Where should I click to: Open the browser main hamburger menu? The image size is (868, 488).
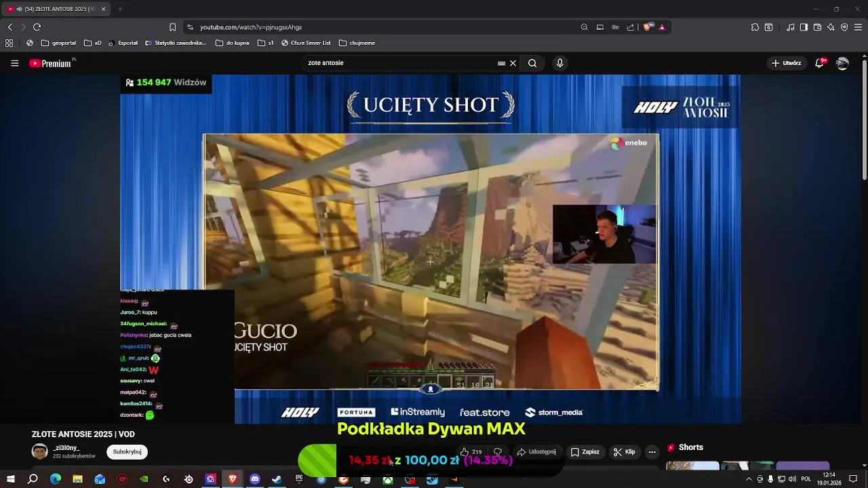(x=859, y=27)
